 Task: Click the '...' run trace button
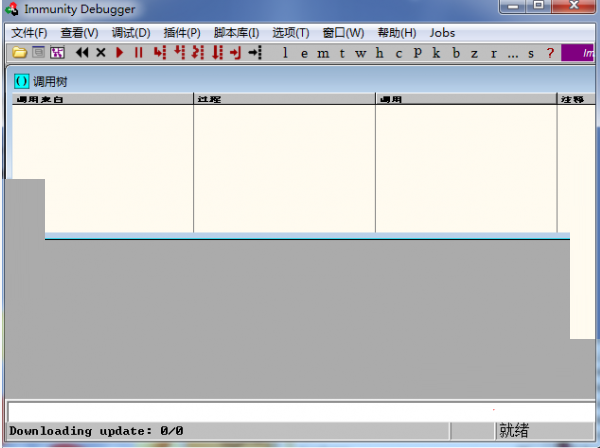513,54
